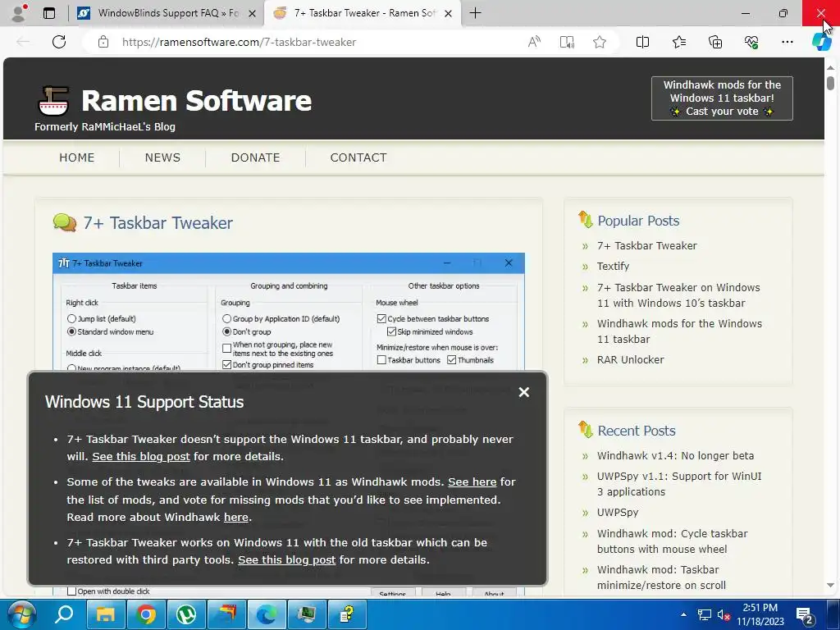Click the muted volume tray icon

(724, 615)
